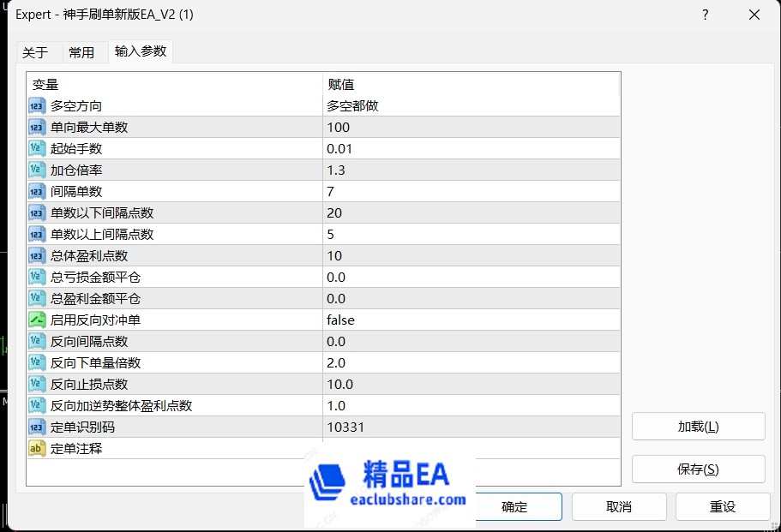This screenshot has height=532, width=781.
Task: Click the 123 icon beside 定单识别码
Action: click(36, 427)
